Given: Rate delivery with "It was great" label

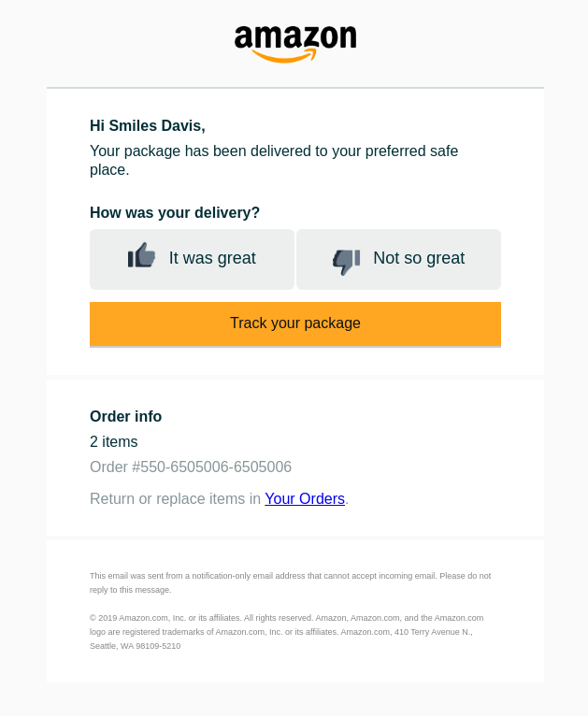Looking at the screenshot, I should click(x=212, y=258).
